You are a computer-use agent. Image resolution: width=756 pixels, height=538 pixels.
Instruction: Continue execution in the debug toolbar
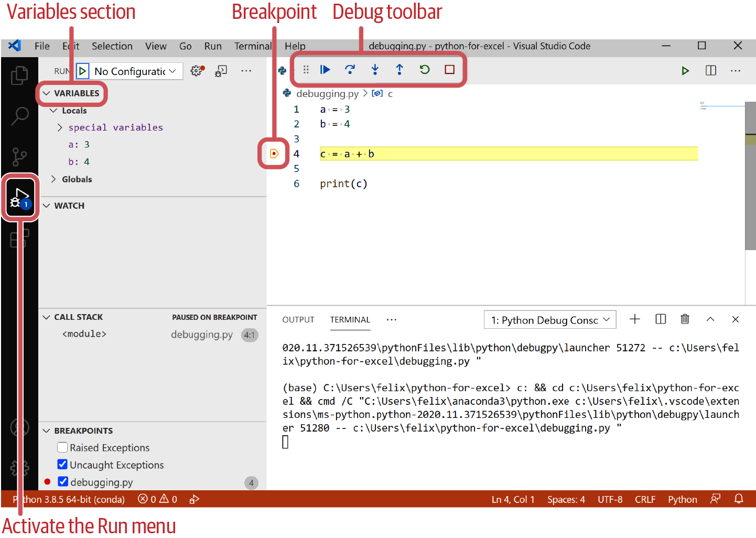click(325, 69)
